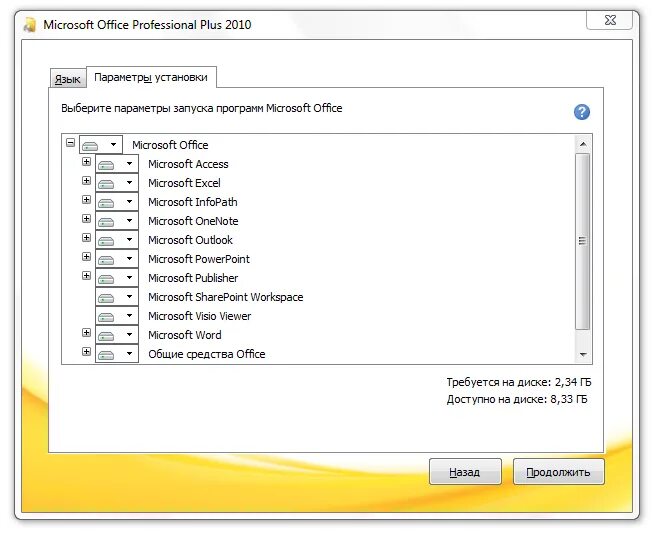Select the Общие средства Office label
This screenshot has width=655, height=534.
[x=207, y=354]
